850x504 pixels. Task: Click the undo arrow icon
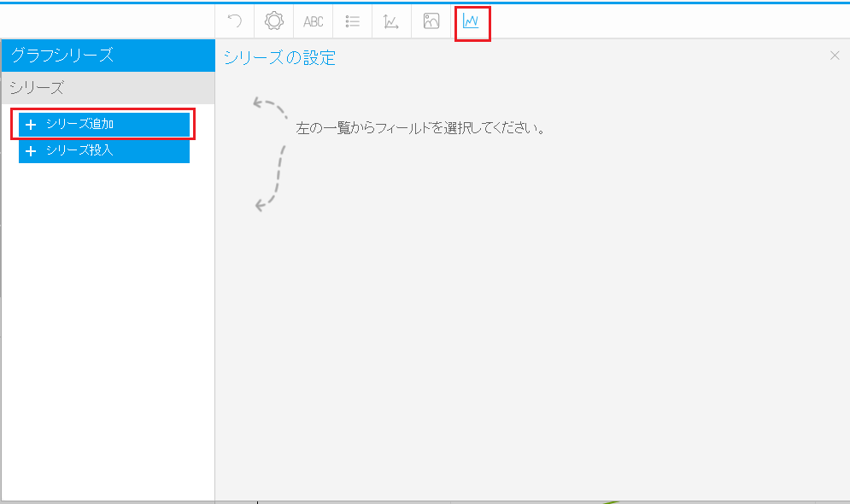coord(235,21)
